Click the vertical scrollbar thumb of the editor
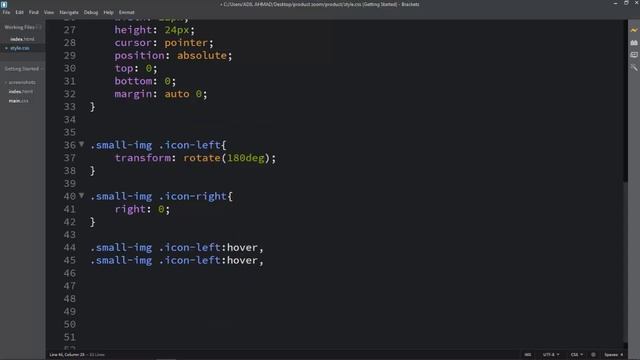Viewport: 640px width, 360px height. 625,261
